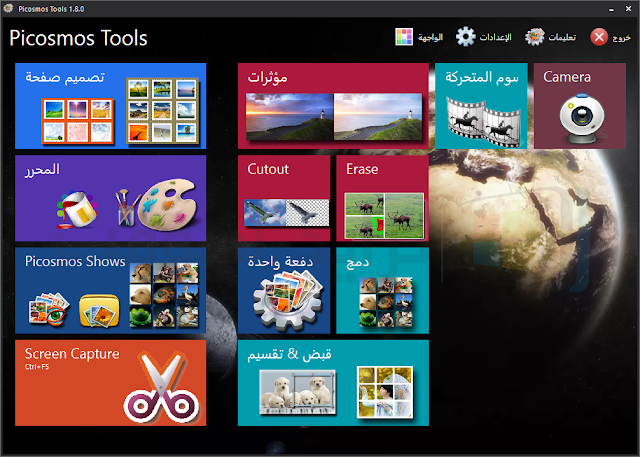Click the paint palette and brushes icon

(x=156, y=204)
